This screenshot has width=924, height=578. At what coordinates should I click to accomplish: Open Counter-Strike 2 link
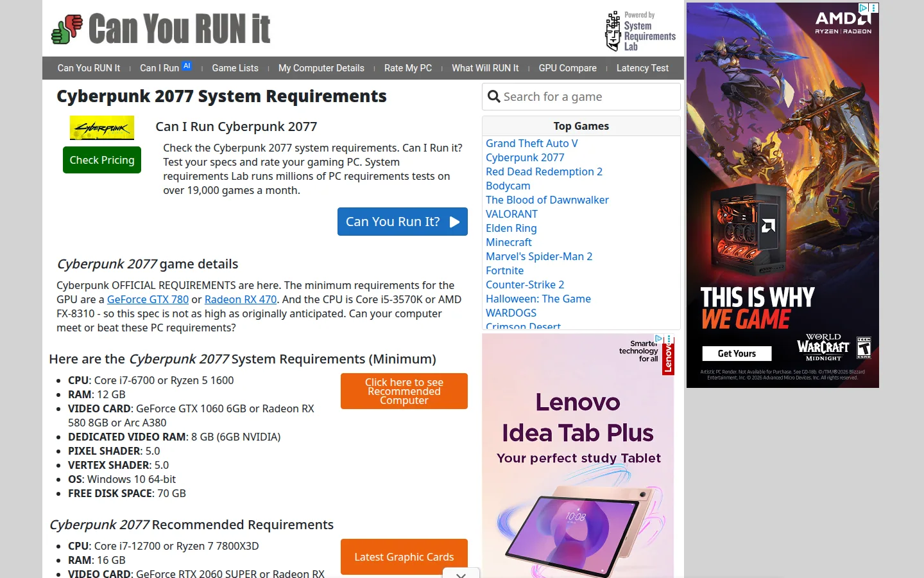(525, 285)
